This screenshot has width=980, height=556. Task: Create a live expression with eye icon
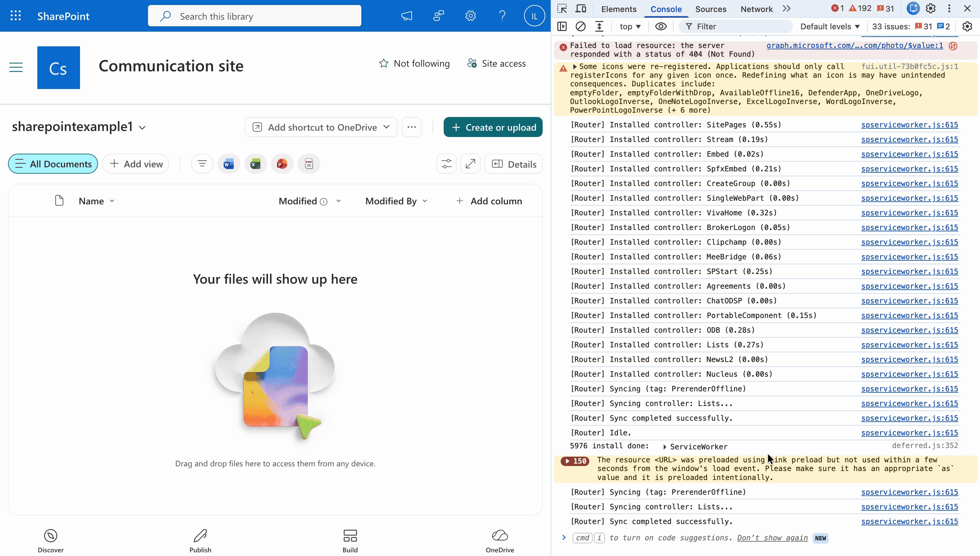click(661, 26)
